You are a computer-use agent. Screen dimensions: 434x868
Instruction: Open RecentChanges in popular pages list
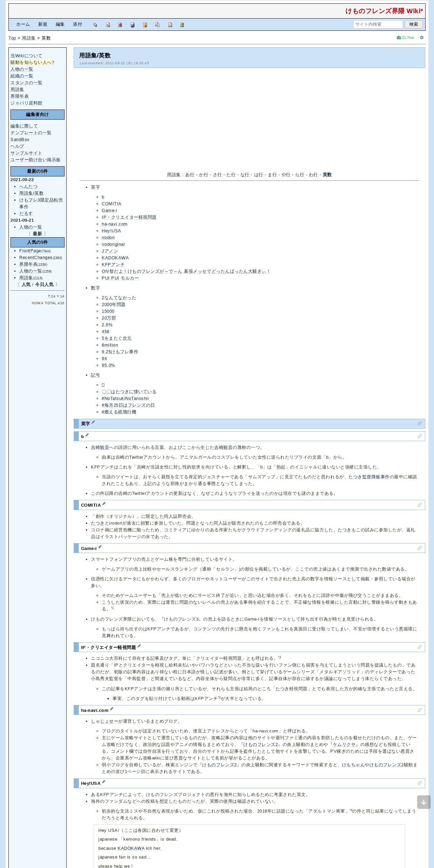[36, 258]
